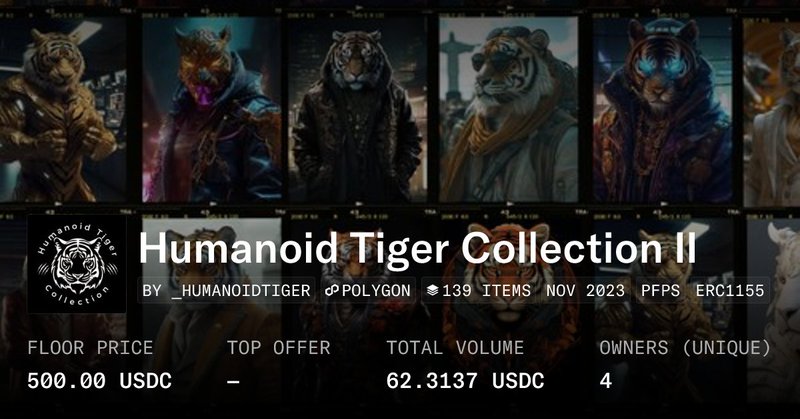The height and width of the screenshot is (419, 800).
Task: Open the sunglasses tiger with Christ statue
Action: coord(509,109)
